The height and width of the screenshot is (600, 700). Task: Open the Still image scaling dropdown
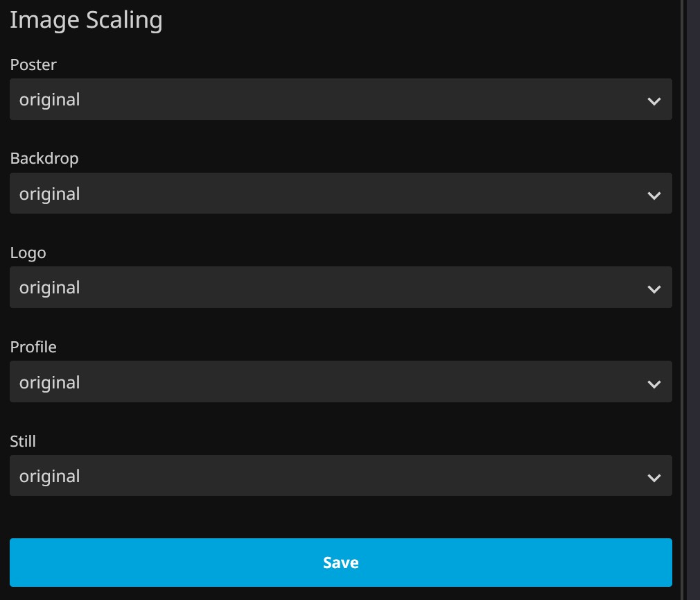340,476
